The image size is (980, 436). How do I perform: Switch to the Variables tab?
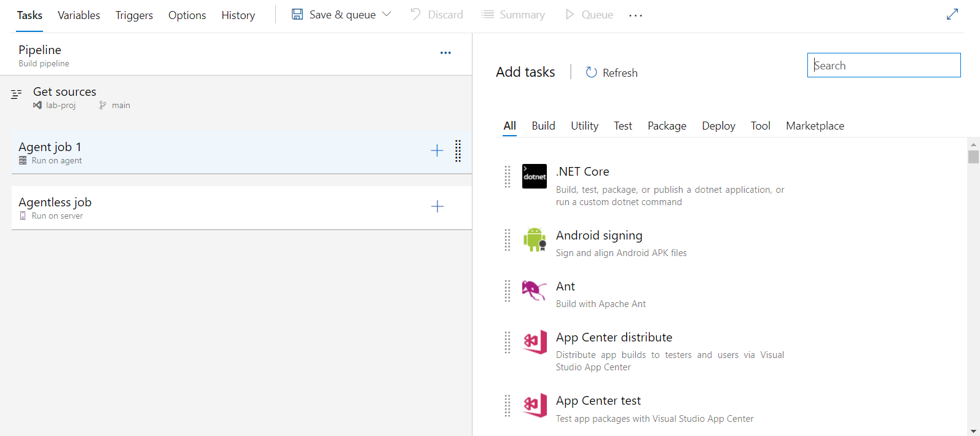point(79,15)
